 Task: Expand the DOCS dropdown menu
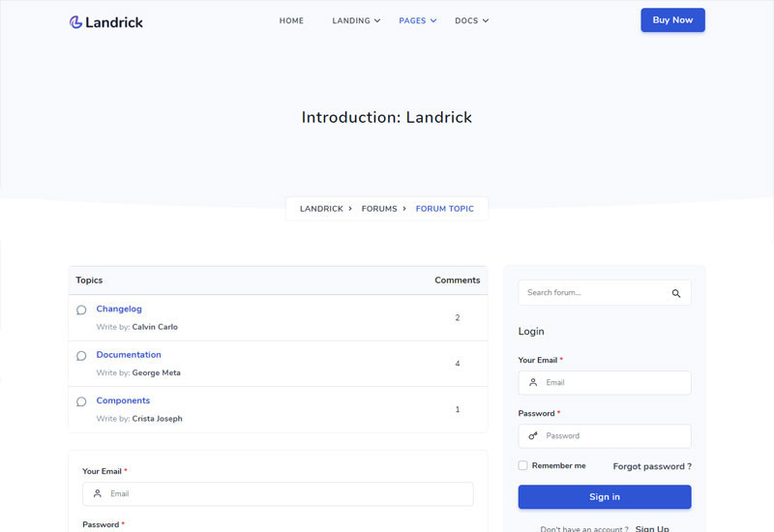point(471,20)
